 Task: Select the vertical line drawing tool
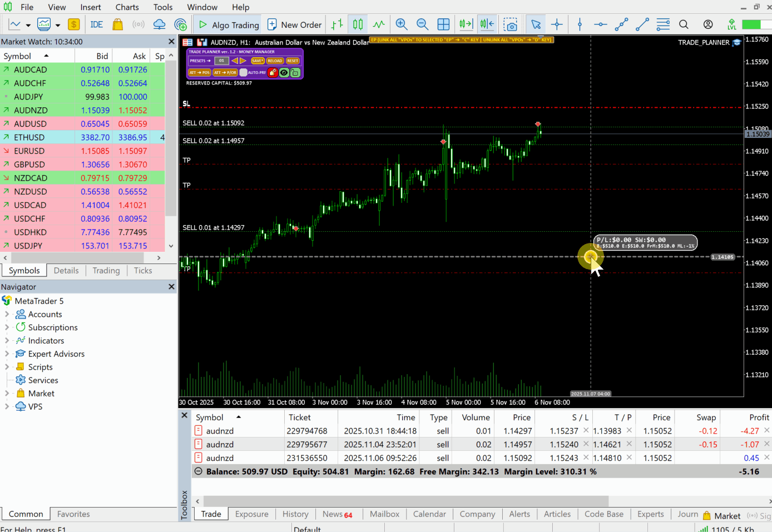(580, 24)
